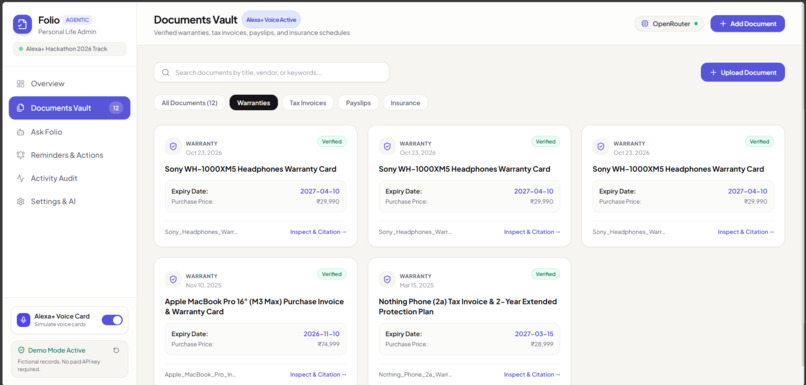This screenshot has width=806, height=385.
Task: Open Reminders & Actions via its bell icon
Action: pyautogui.click(x=21, y=155)
